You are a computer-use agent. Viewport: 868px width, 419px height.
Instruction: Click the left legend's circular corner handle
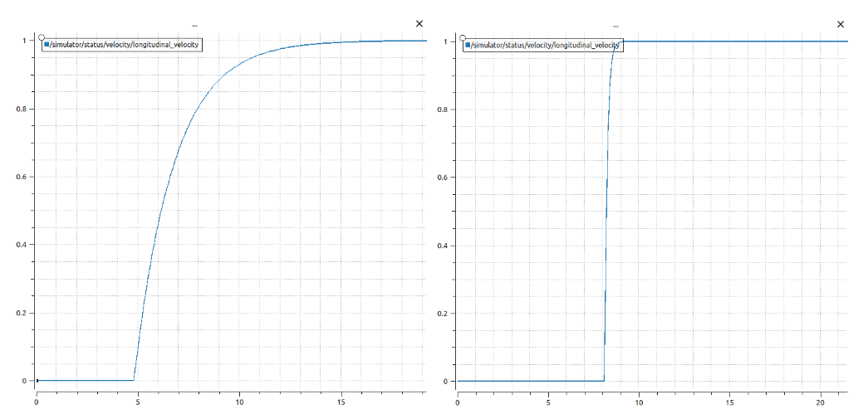tap(42, 37)
